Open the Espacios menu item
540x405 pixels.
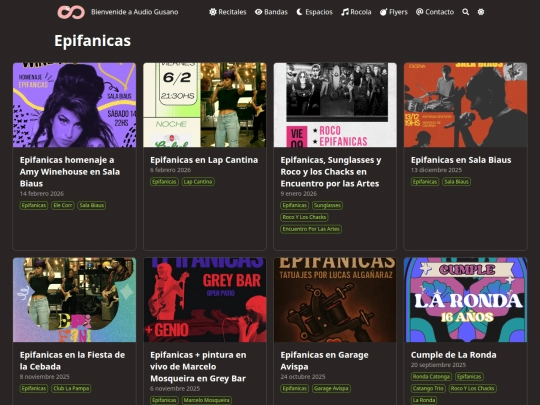[314, 12]
